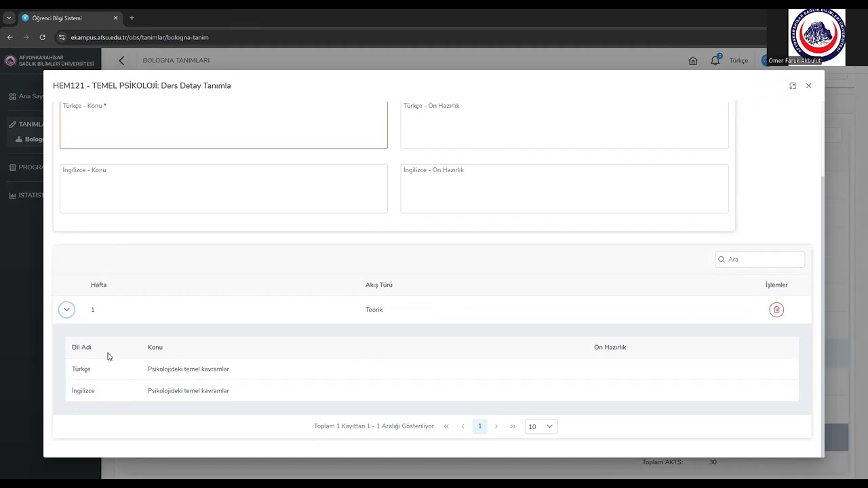This screenshot has width=868, height=488.
Task: Reload the browser page
Action: tap(42, 37)
